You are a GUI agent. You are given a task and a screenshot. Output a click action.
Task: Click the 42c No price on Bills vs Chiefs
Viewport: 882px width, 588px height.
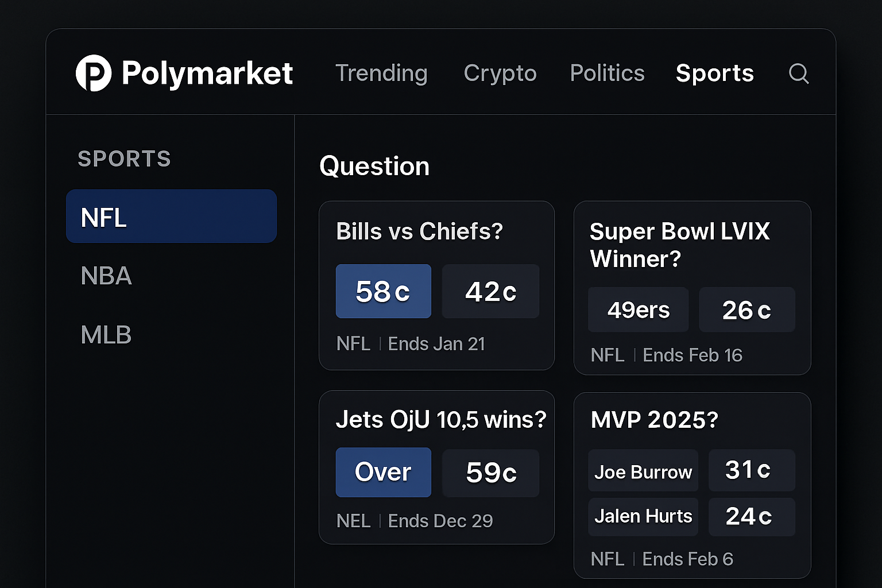(x=490, y=291)
